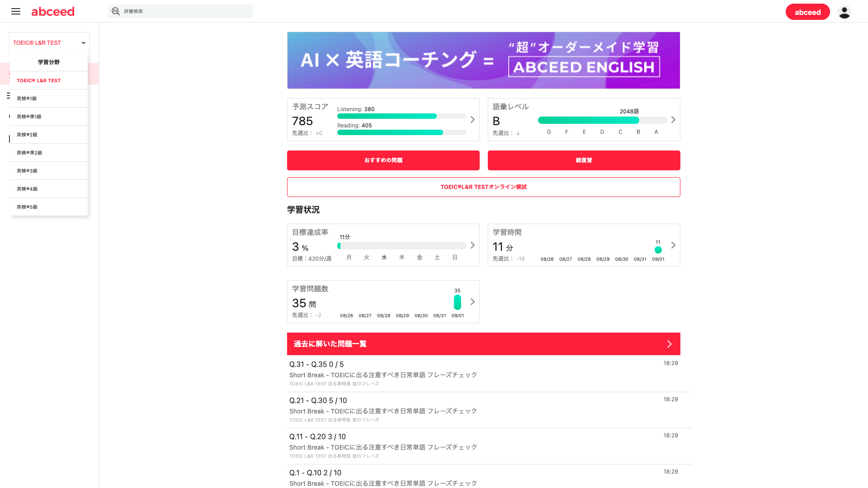Image resolution: width=868 pixels, height=488 pixels.
Task: Click the 11 分 study time value
Action: click(x=503, y=247)
